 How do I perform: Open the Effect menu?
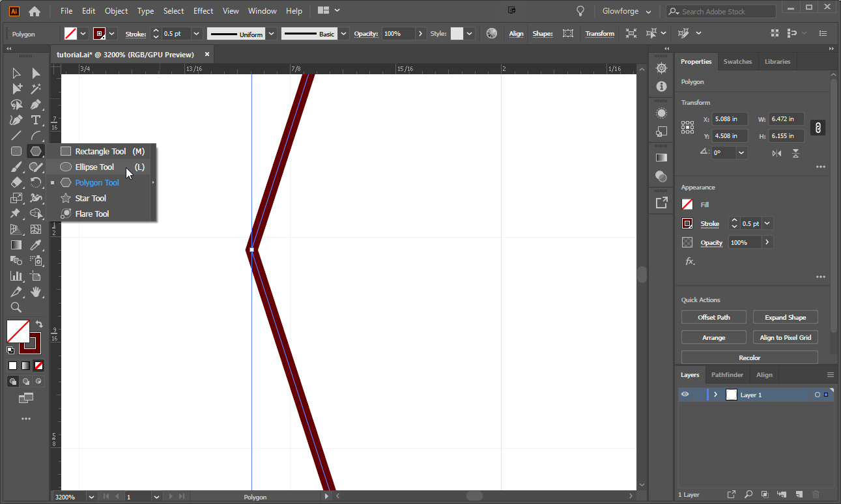203,10
